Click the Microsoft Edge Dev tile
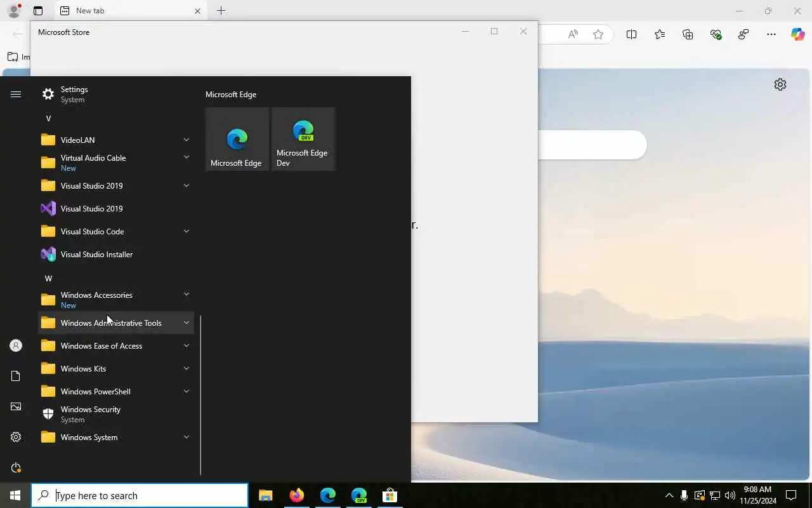 (303, 139)
